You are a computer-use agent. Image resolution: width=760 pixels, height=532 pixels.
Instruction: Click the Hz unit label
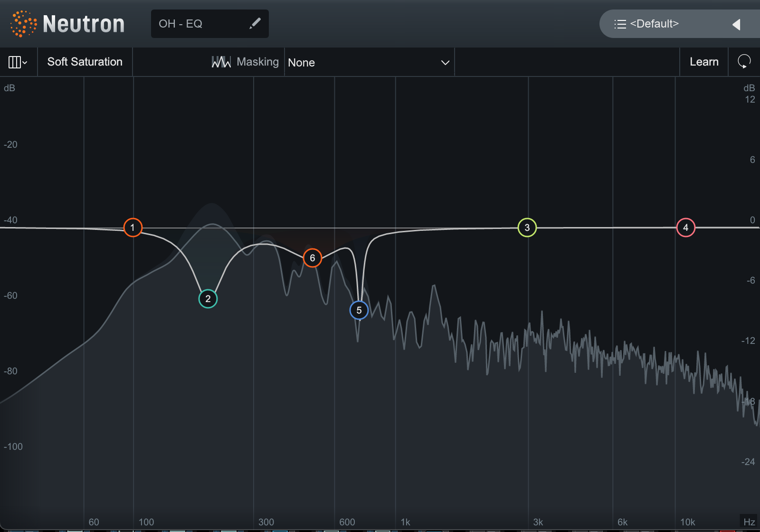pyautogui.click(x=749, y=522)
